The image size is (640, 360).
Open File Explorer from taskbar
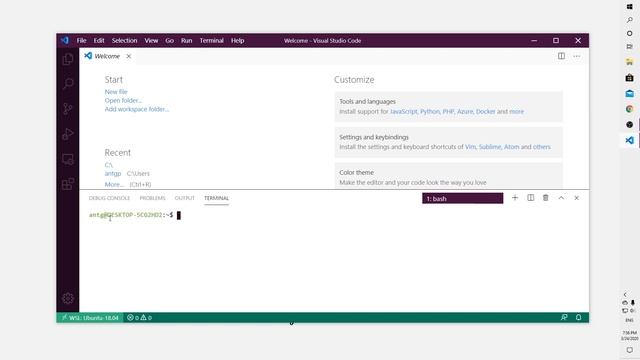[x=629, y=62]
